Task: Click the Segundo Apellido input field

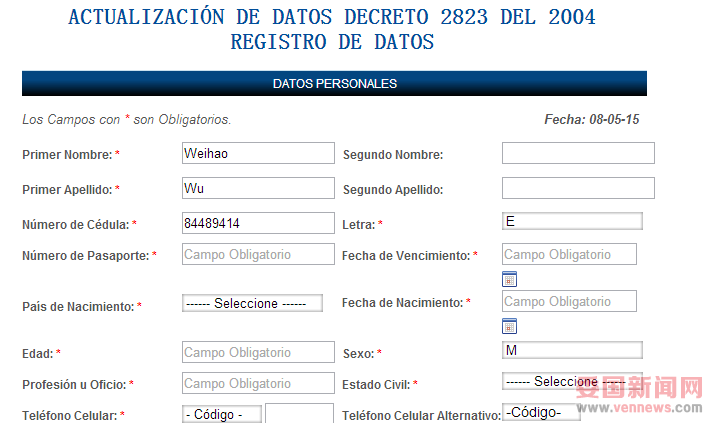Action: 578,188
